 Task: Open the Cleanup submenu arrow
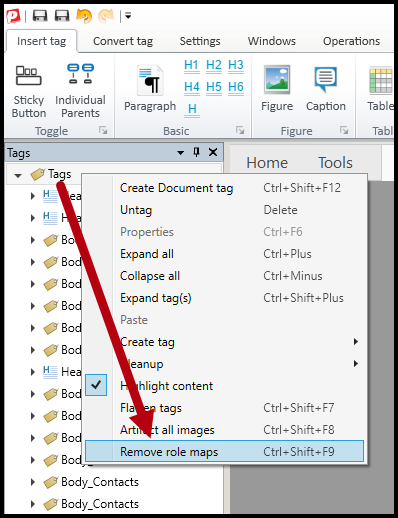pos(356,364)
